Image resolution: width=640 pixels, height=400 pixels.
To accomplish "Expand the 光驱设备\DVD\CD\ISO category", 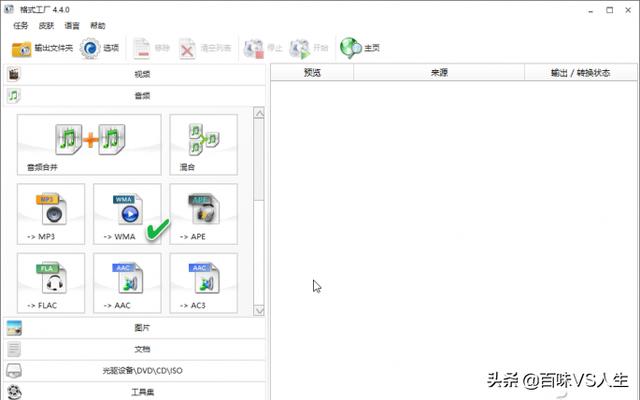I will [135, 371].
